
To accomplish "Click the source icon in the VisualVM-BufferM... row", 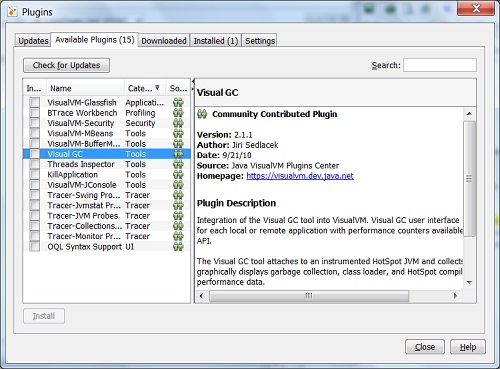I will point(178,144).
